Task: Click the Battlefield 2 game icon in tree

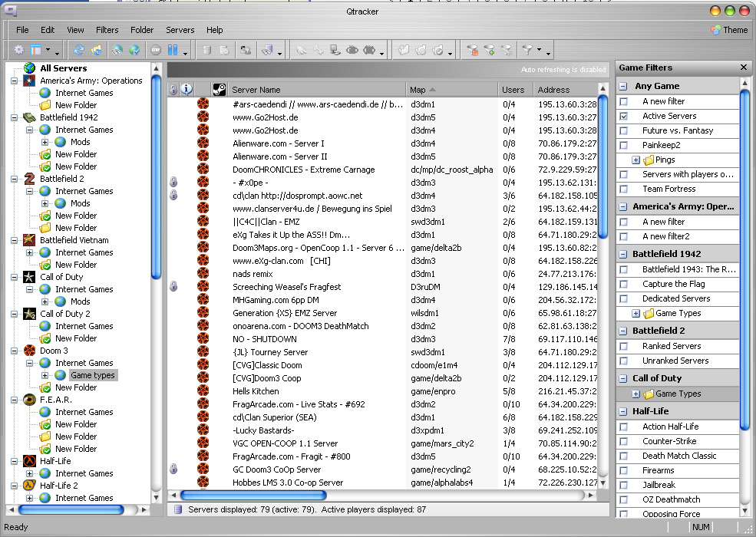Action: point(30,178)
